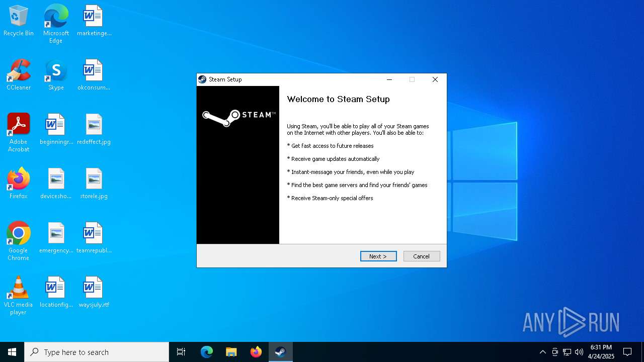The width and height of the screenshot is (644, 362).
Task: Click the Meet Now camera tray icon
Action: tap(555, 352)
